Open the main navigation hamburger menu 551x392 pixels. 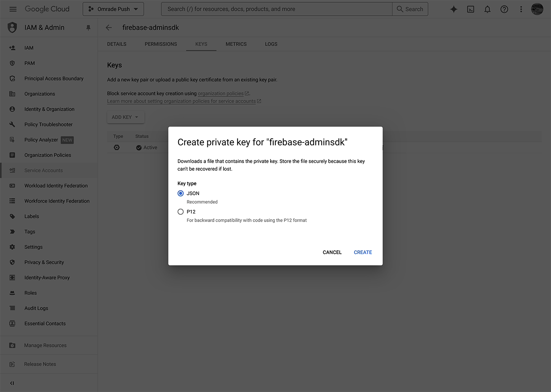click(13, 9)
